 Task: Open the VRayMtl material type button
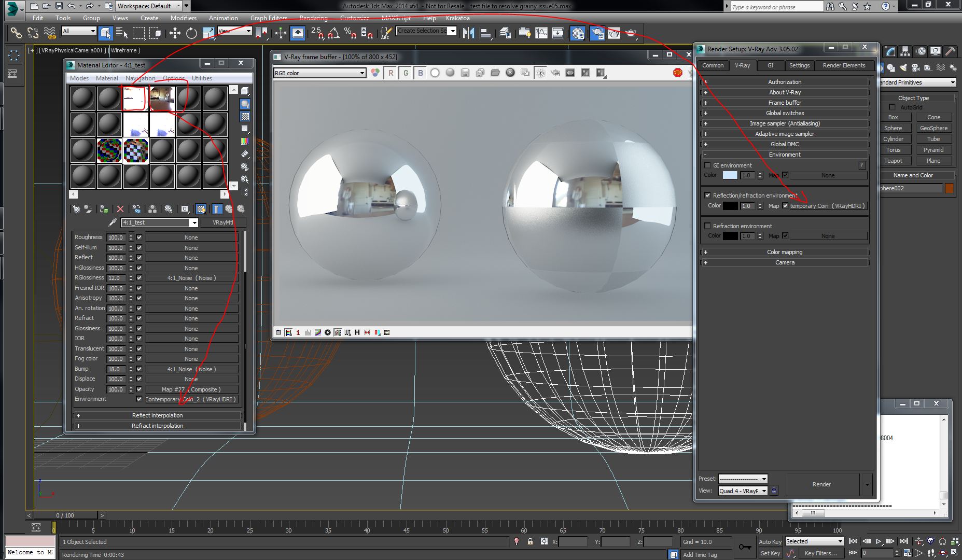coord(223,222)
